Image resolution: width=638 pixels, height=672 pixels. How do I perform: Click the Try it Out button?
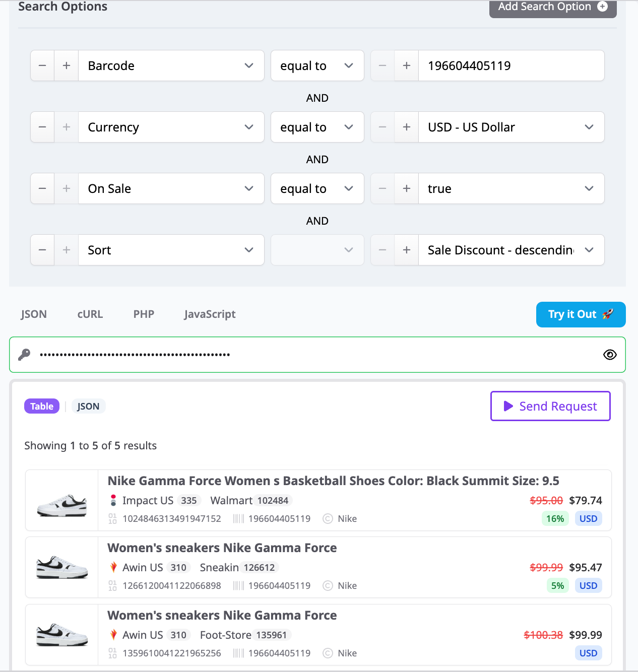(581, 314)
